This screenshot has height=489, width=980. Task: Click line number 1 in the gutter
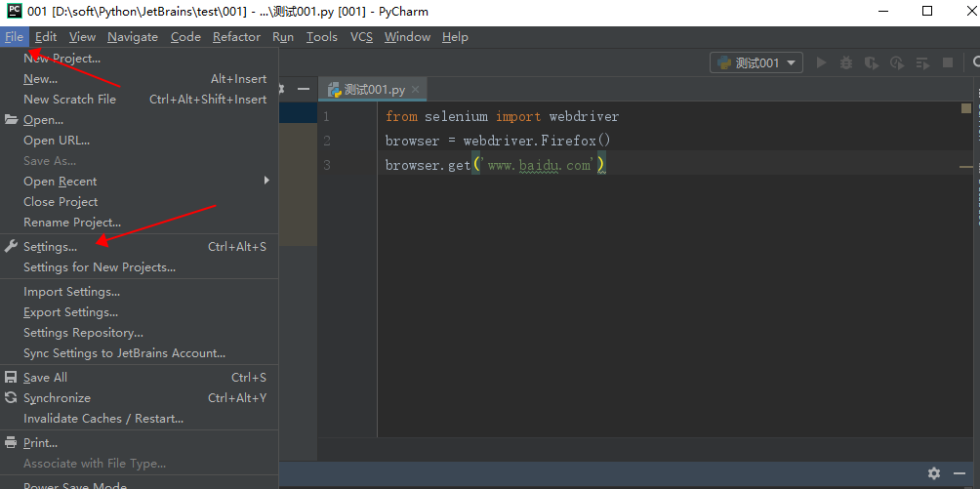pyautogui.click(x=326, y=116)
